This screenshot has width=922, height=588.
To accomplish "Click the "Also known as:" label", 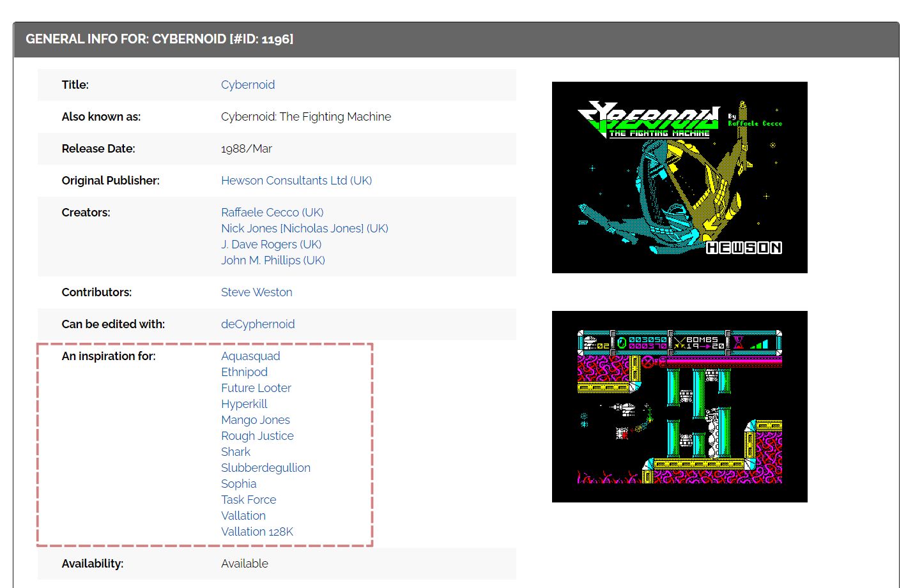I will click(101, 117).
